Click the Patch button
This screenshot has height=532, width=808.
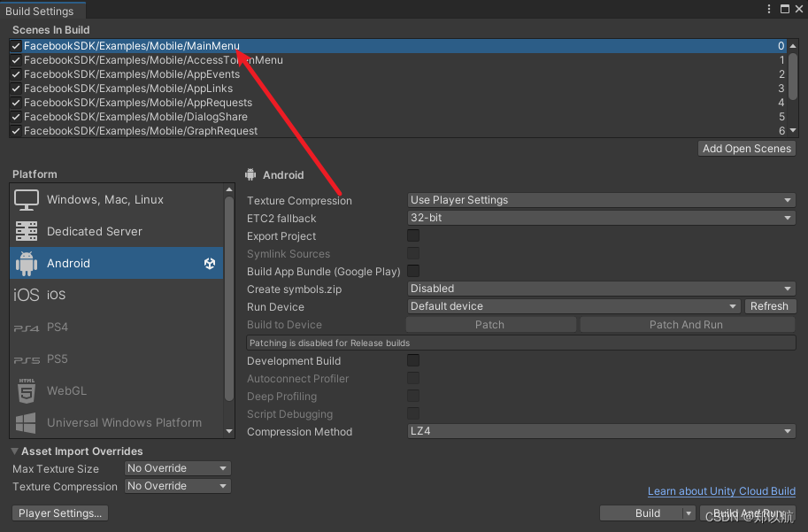[x=490, y=325]
